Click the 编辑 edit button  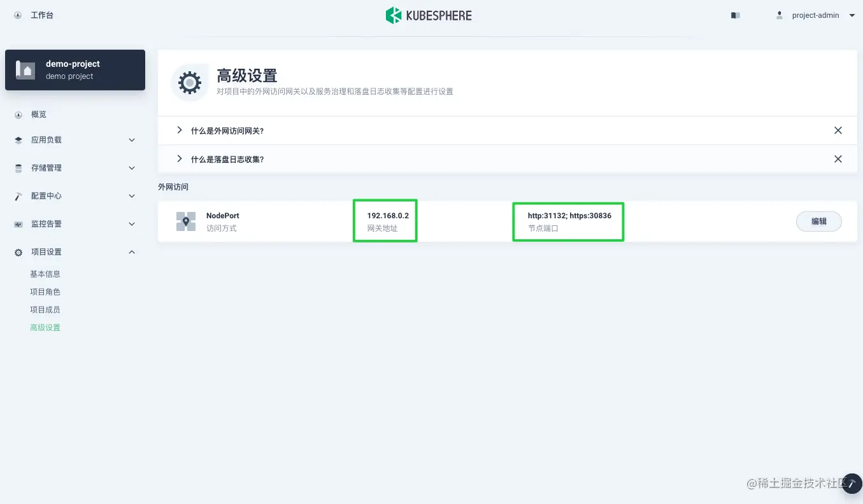coord(819,221)
